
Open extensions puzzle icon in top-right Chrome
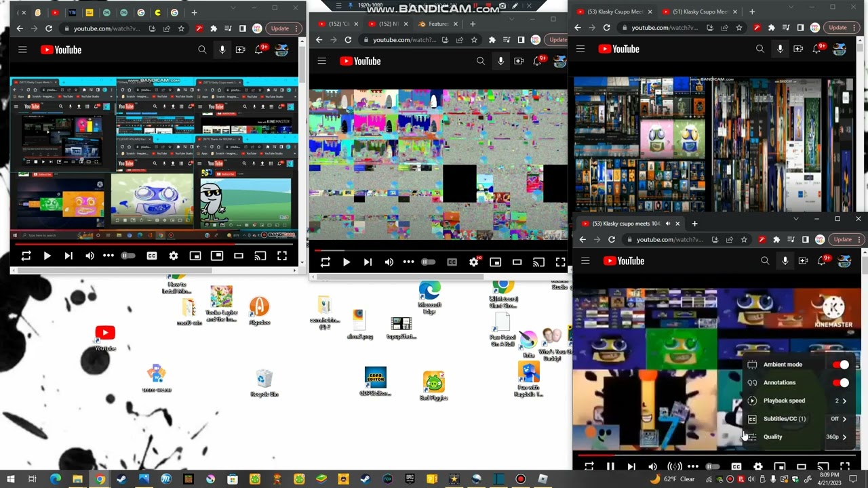[771, 28]
